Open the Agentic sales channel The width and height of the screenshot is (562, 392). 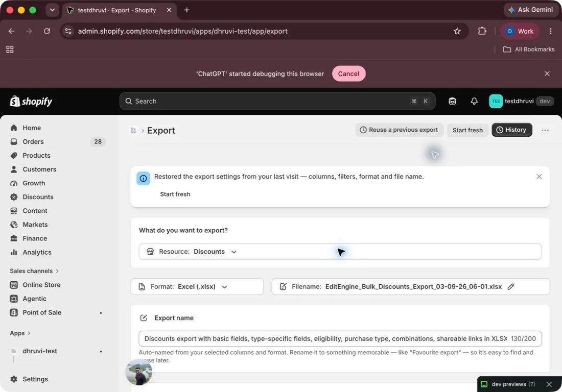point(34,299)
